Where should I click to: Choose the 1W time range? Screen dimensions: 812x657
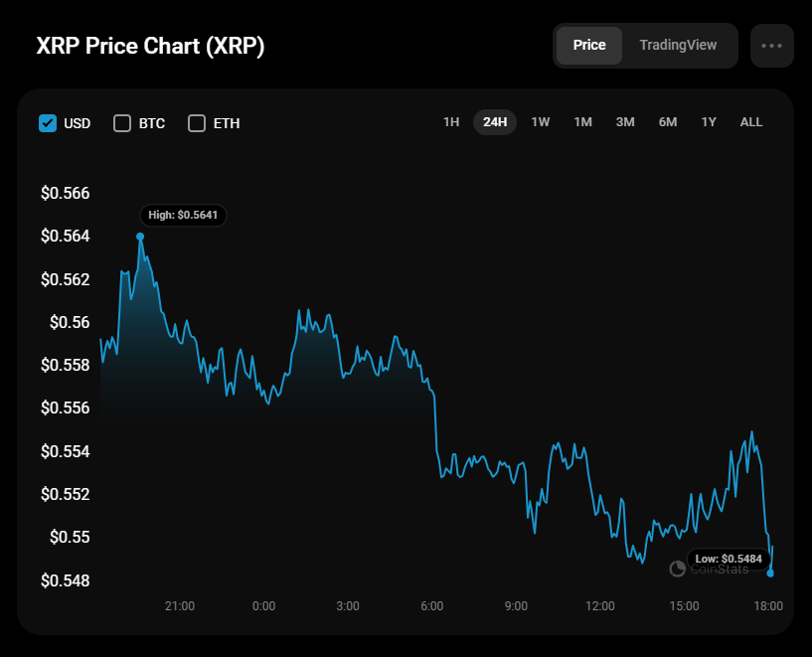pyautogui.click(x=540, y=122)
